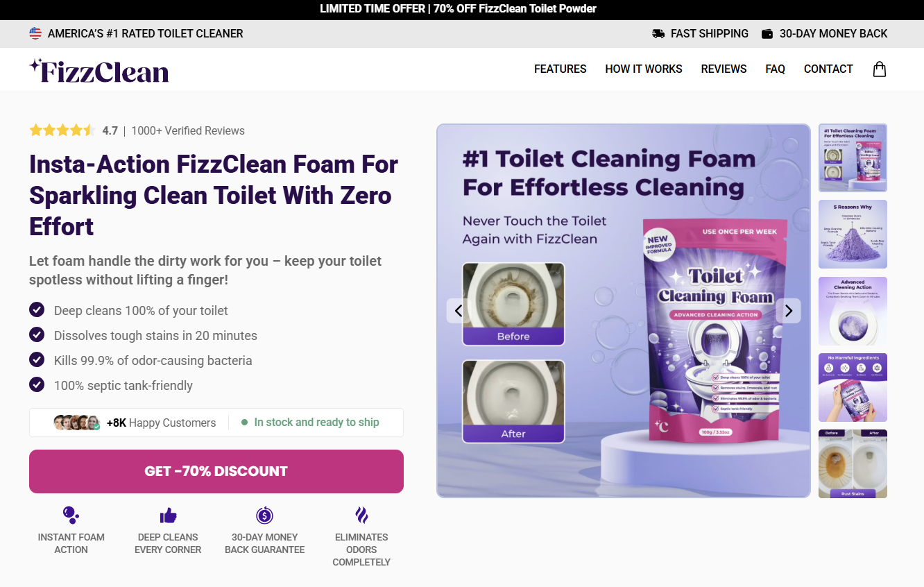
Task: Click the American flag icon
Action: (35, 33)
